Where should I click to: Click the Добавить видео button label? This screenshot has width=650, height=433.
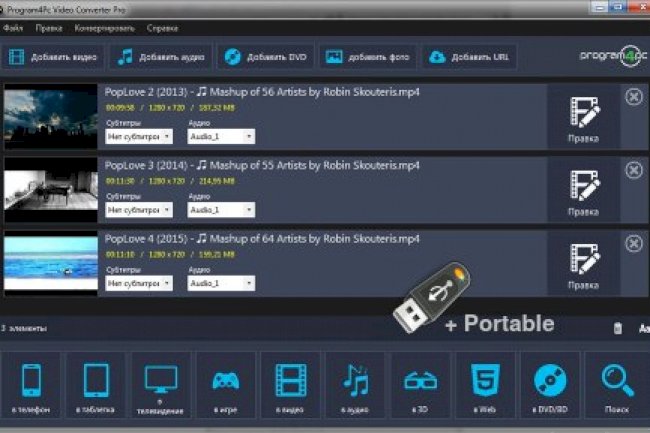pyautogui.click(x=64, y=57)
